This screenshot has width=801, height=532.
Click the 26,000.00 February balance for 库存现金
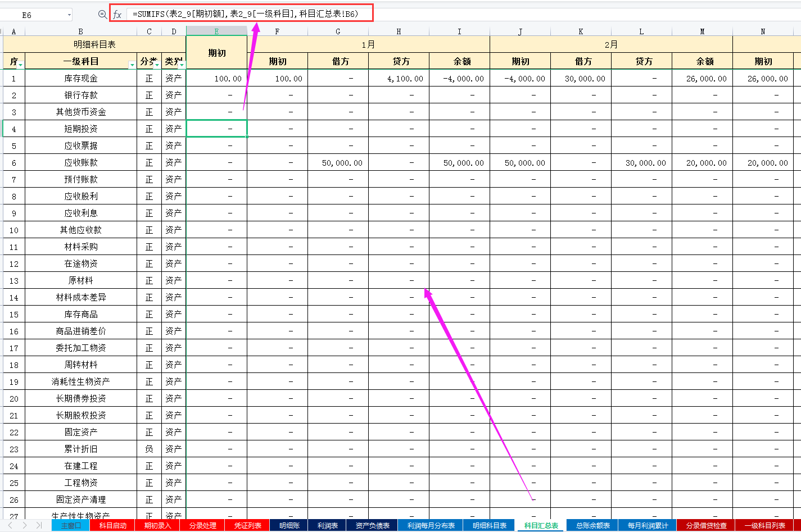point(702,78)
